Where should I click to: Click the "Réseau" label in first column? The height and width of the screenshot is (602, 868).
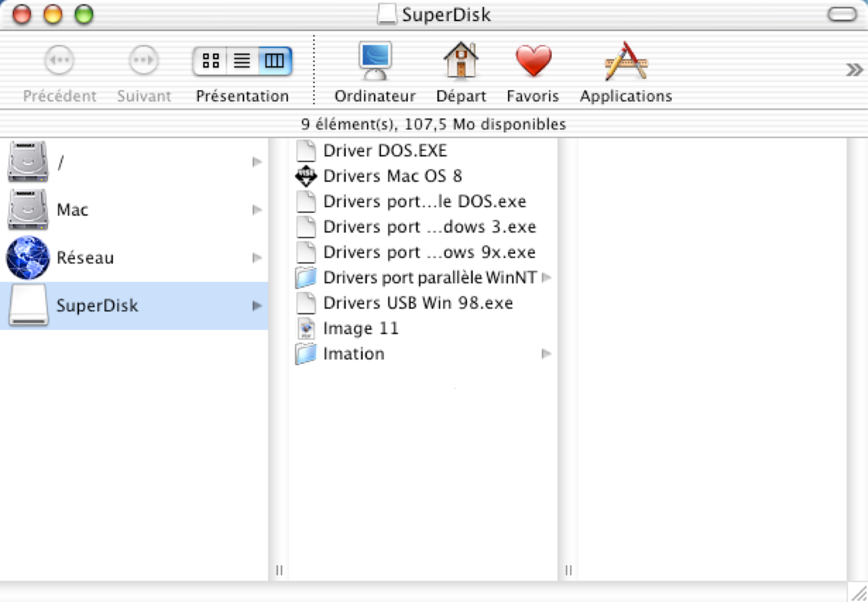coord(85,258)
